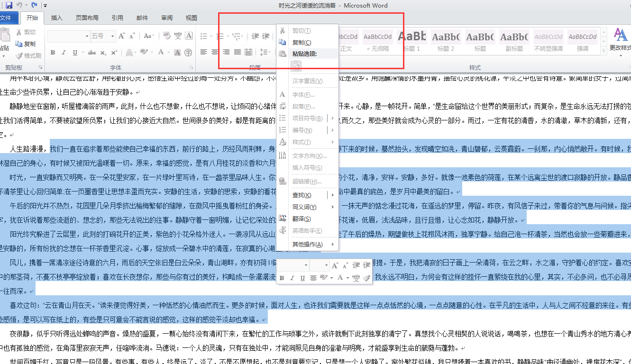Expand Line Spacing dropdown in ribbon

pyautogui.click(x=266, y=52)
